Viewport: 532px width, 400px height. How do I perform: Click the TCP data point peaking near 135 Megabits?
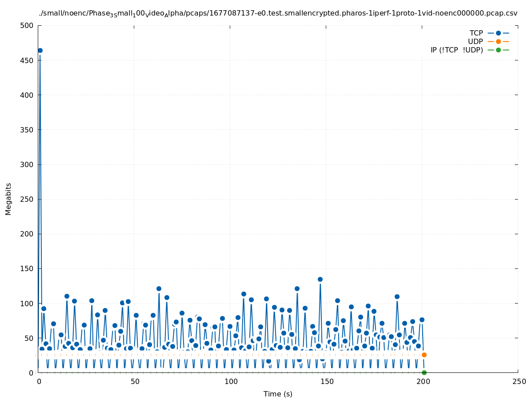click(x=320, y=280)
